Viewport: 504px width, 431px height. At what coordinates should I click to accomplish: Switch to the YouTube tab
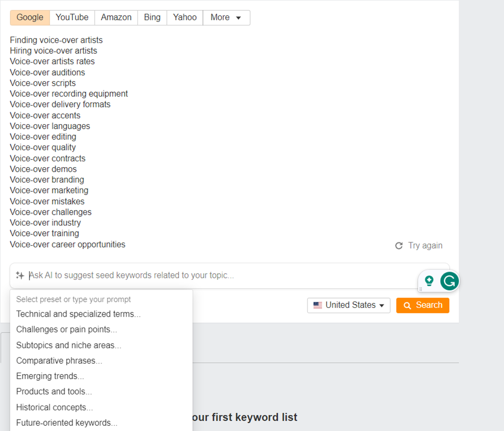(72, 18)
